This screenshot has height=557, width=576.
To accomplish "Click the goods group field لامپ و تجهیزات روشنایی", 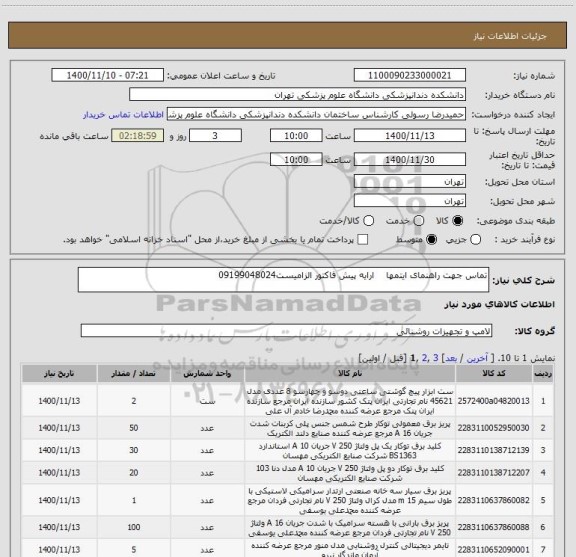I will pyautogui.click(x=286, y=331).
